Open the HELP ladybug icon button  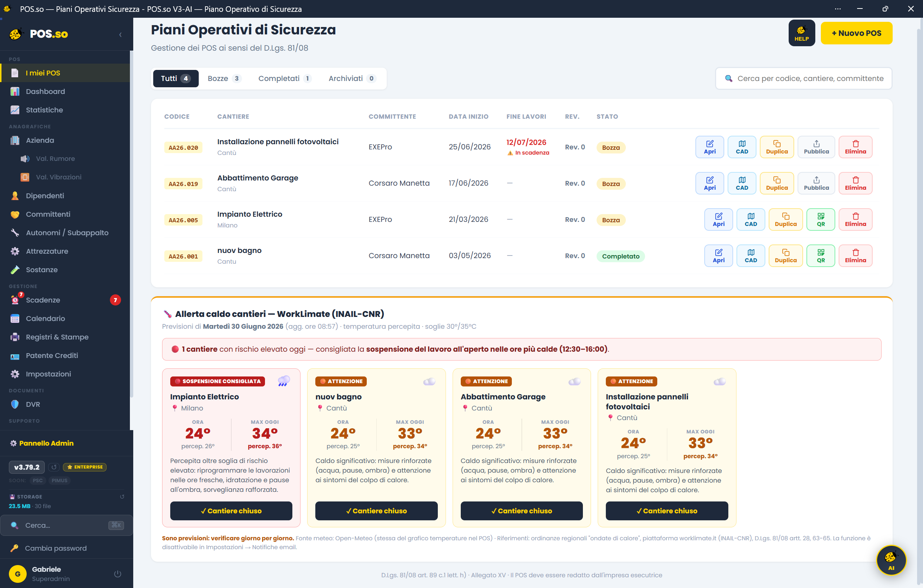(x=802, y=33)
